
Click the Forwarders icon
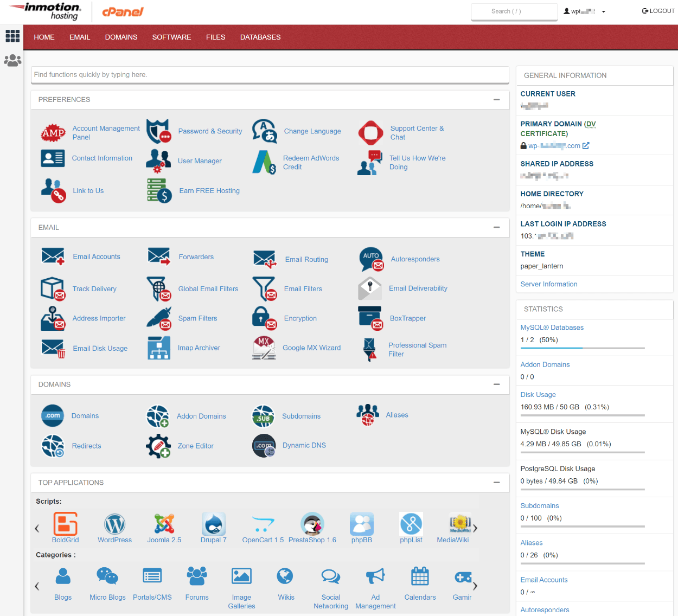[x=159, y=256]
